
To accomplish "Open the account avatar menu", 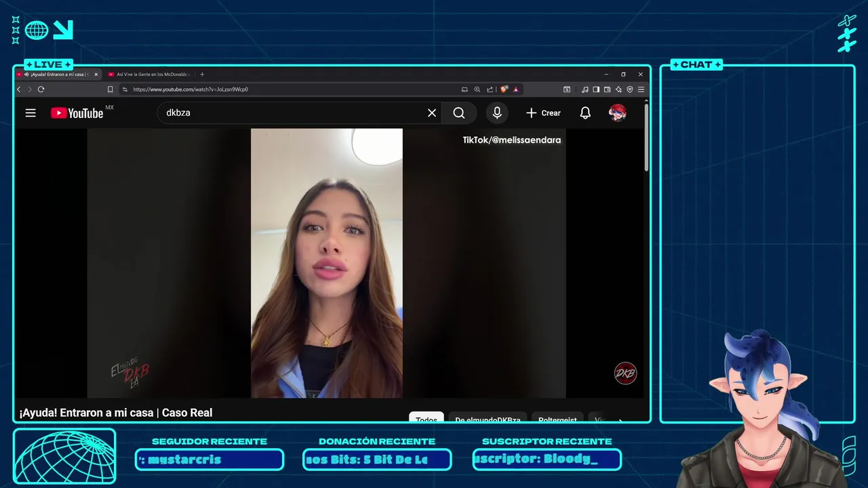I will (x=617, y=113).
